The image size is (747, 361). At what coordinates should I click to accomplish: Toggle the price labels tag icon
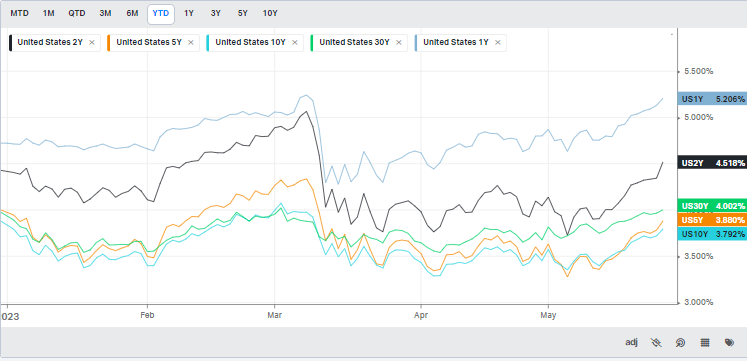tap(729, 342)
